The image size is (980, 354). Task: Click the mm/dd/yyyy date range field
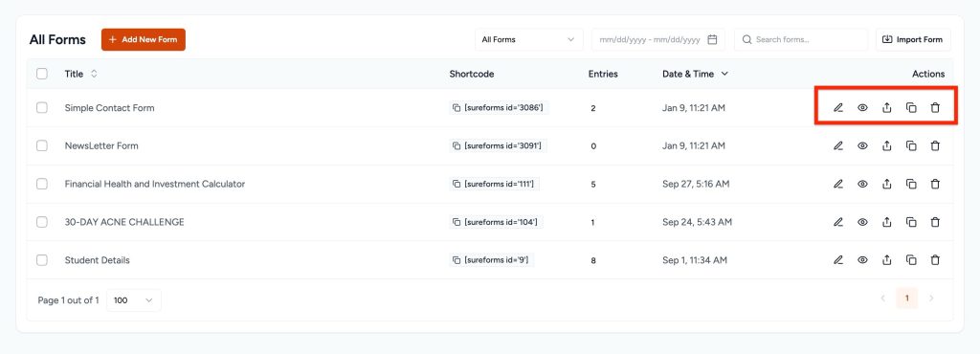658,39
